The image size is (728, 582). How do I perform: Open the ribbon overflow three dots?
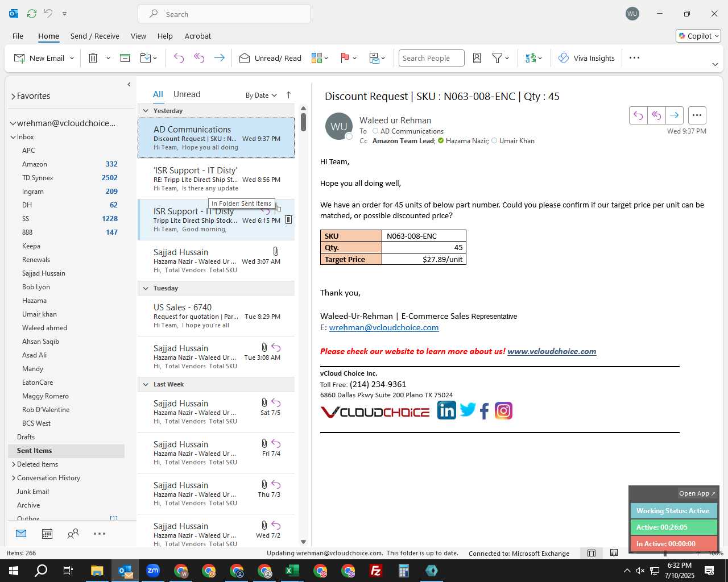[x=635, y=58]
